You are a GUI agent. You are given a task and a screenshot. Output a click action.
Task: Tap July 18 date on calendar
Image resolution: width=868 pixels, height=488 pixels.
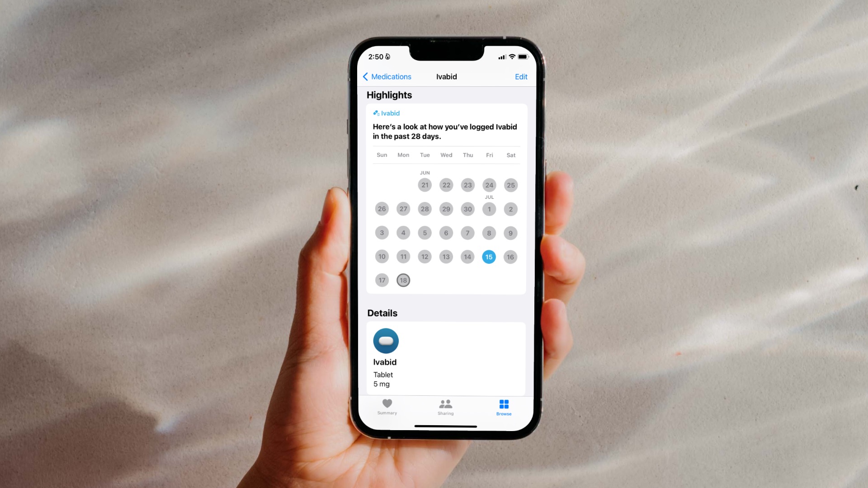click(x=403, y=280)
